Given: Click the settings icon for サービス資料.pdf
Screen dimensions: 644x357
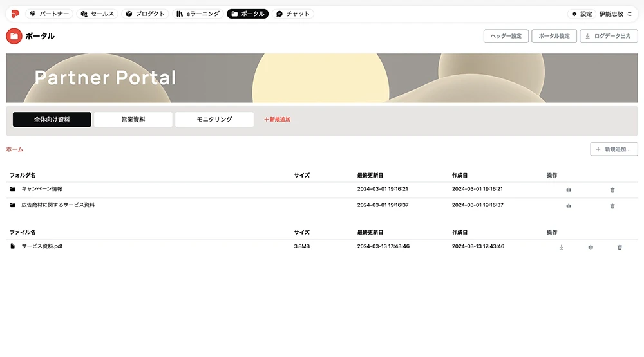Looking at the screenshot, I should coord(591,248).
